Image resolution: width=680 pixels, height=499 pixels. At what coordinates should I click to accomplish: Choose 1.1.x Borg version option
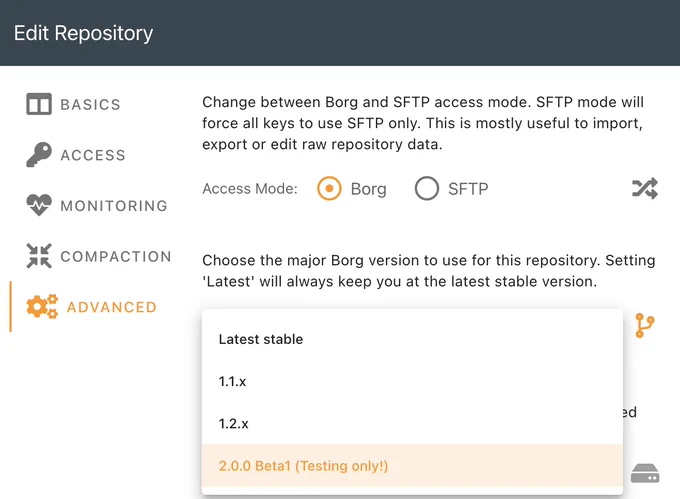(x=412, y=382)
